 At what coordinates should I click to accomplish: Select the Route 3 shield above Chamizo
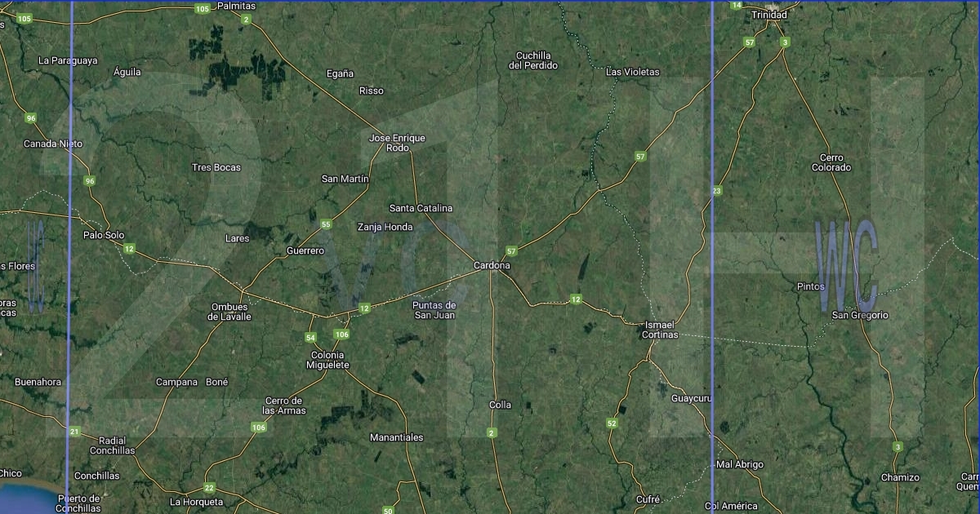pos(898,446)
